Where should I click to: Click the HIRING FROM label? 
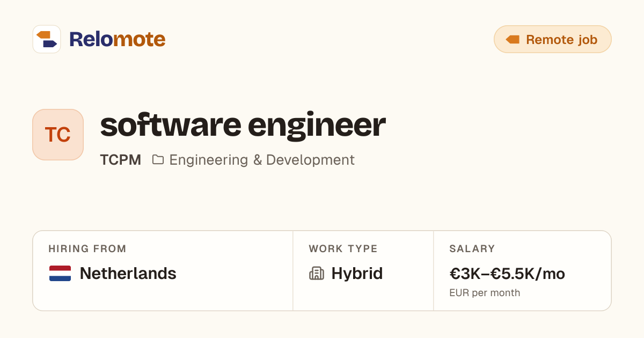[87, 249]
